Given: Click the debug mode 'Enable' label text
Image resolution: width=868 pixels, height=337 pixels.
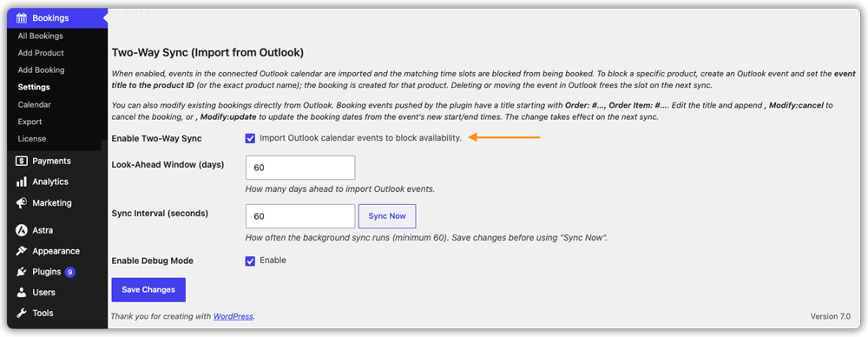Looking at the screenshot, I should tap(273, 260).
